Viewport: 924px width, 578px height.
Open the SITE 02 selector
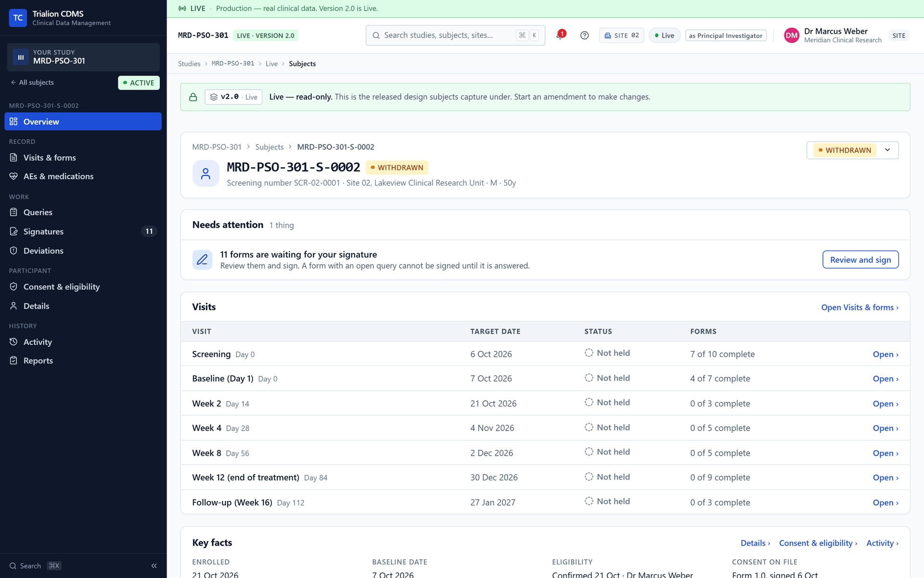pos(621,35)
